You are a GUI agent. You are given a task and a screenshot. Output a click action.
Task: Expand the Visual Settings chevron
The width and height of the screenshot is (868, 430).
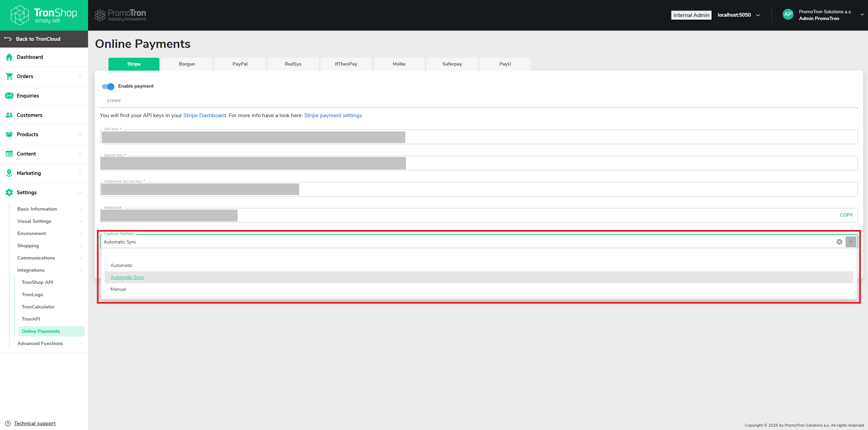pyautogui.click(x=81, y=221)
